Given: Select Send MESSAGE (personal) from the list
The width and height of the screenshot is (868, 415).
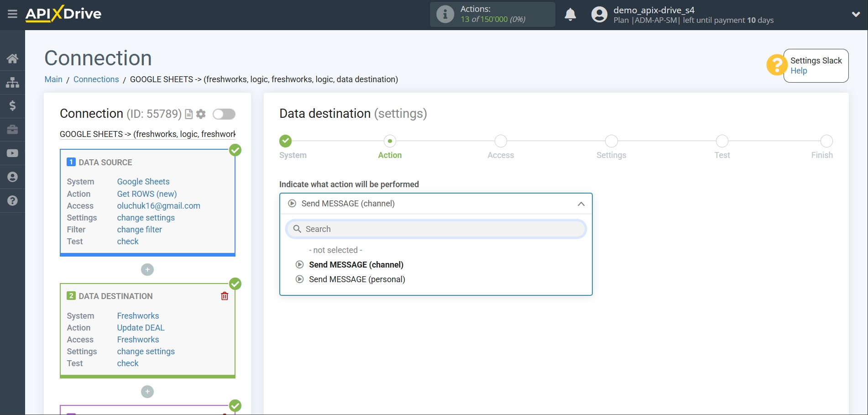Looking at the screenshot, I should (357, 279).
